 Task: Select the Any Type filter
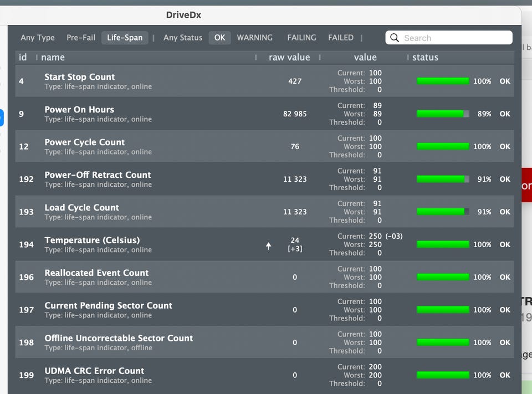coord(37,38)
